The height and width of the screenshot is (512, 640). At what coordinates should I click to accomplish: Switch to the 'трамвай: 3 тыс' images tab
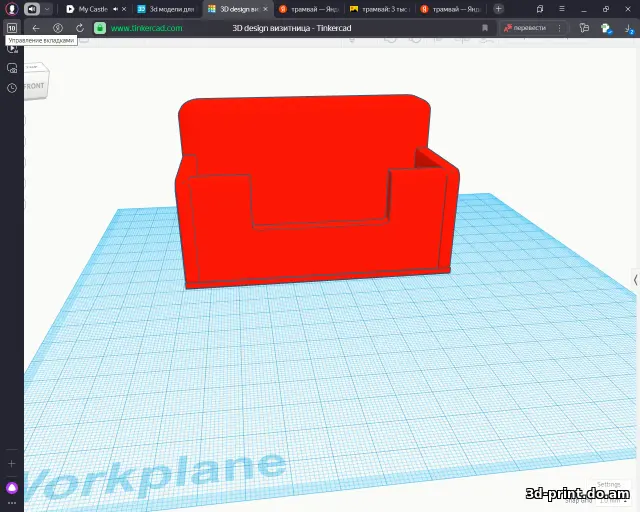(x=380, y=9)
